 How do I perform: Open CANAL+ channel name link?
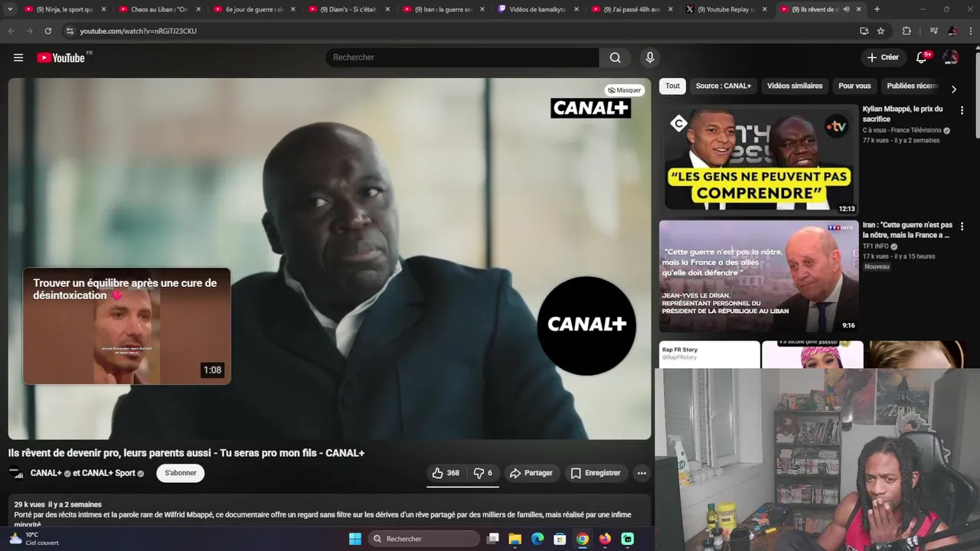[x=46, y=473]
